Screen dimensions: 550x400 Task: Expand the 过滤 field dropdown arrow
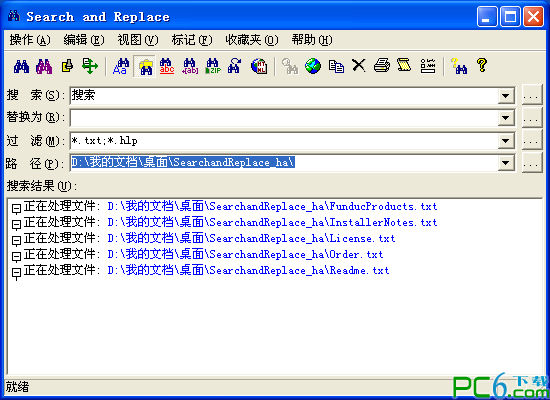(x=505, y=141)
